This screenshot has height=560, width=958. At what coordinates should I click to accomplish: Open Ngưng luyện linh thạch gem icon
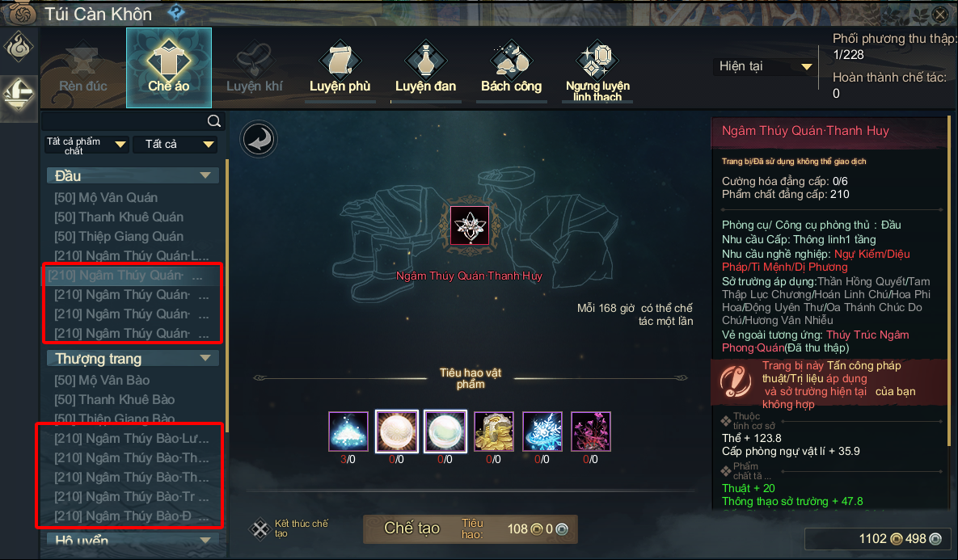coord(597,60)
